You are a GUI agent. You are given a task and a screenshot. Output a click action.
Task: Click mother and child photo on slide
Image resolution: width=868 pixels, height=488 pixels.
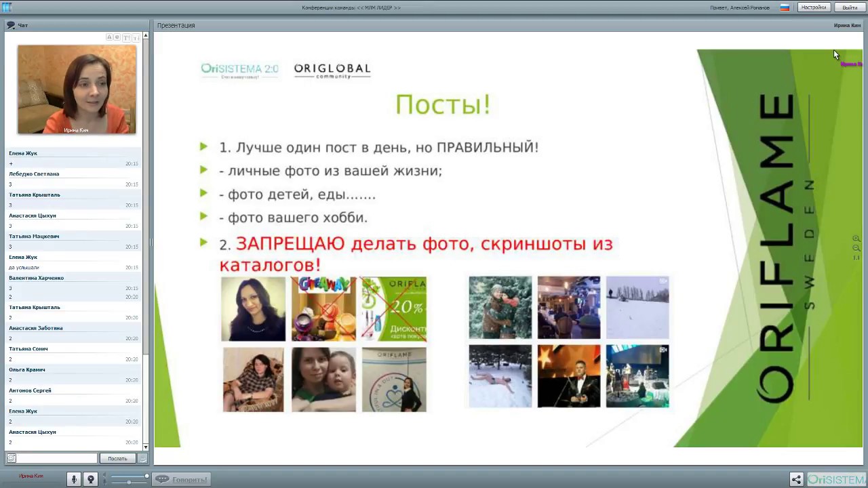[323, 380]
